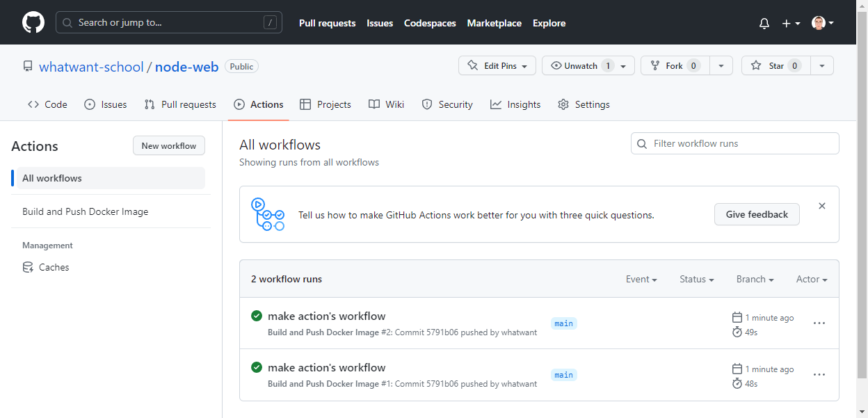Open more options for run #1

[819, 375]
